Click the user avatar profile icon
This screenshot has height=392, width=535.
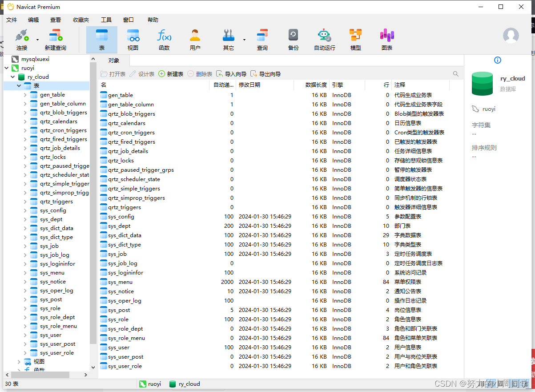[511, 36]
